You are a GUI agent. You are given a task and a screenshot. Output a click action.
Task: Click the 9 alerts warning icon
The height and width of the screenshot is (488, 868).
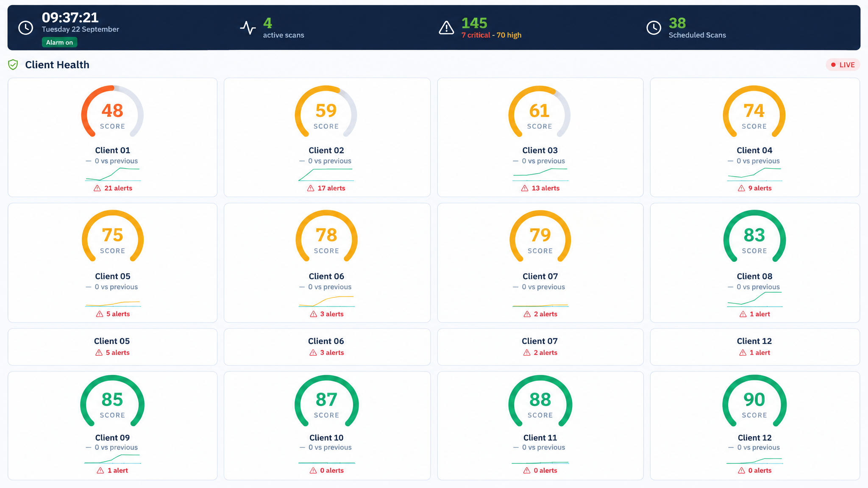pyautogui.click(x=741, y=188)
